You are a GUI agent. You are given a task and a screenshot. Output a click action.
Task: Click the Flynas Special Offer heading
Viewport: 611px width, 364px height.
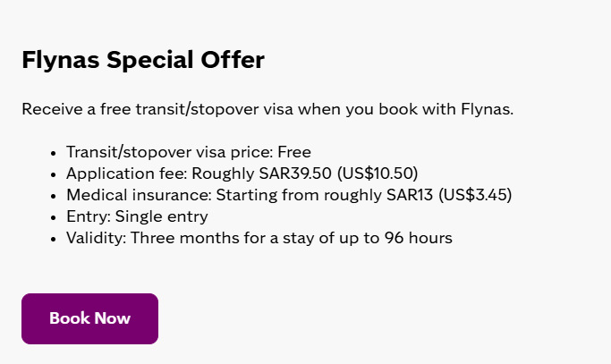coord(143,60)
